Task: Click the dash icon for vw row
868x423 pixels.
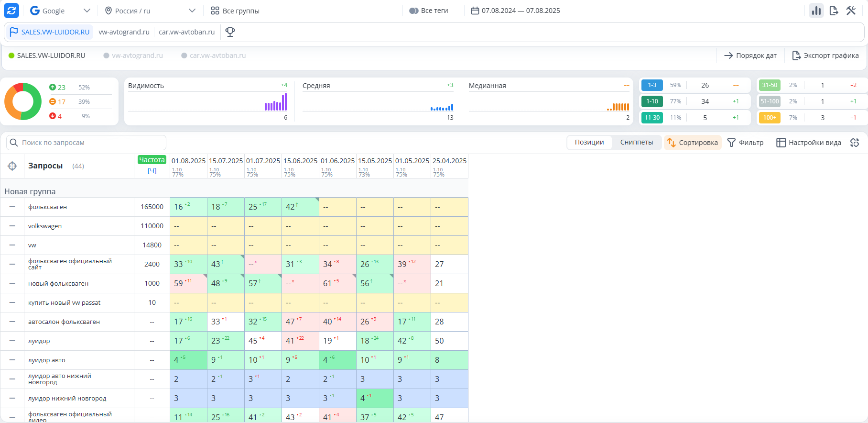Action: (12, 245)
